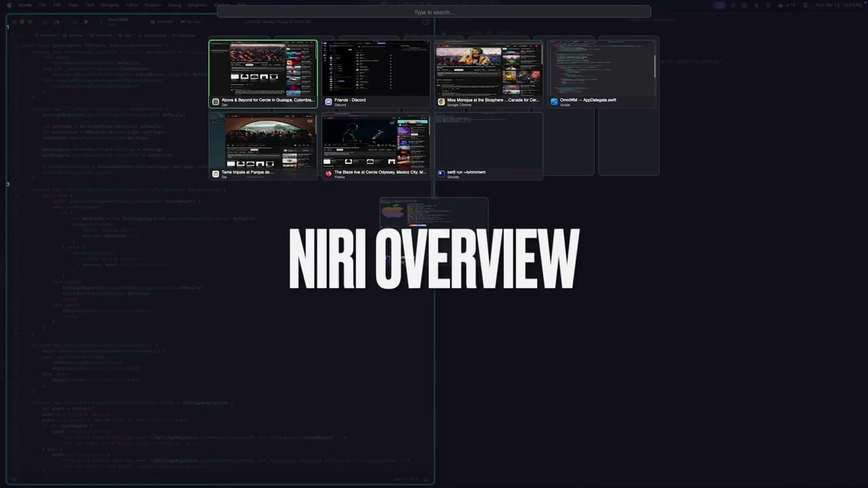Click the Zen app icon in overview
The width and height of the screenshot is (868, 488).
point(216,102)
